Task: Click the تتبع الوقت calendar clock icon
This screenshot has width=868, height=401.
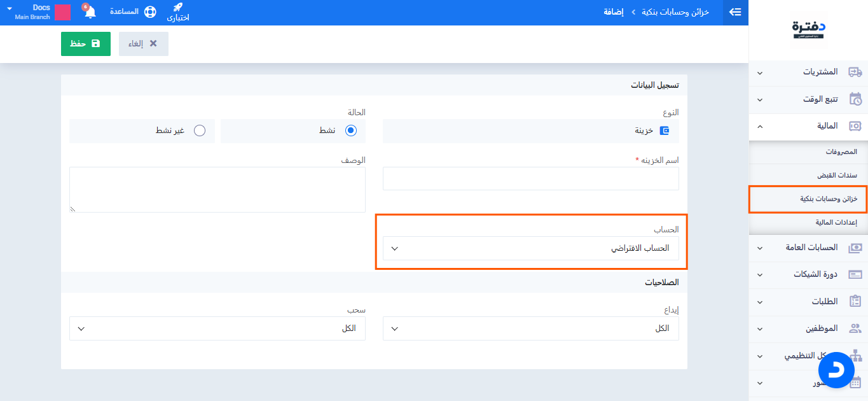Action: click(x=855, y=99)
